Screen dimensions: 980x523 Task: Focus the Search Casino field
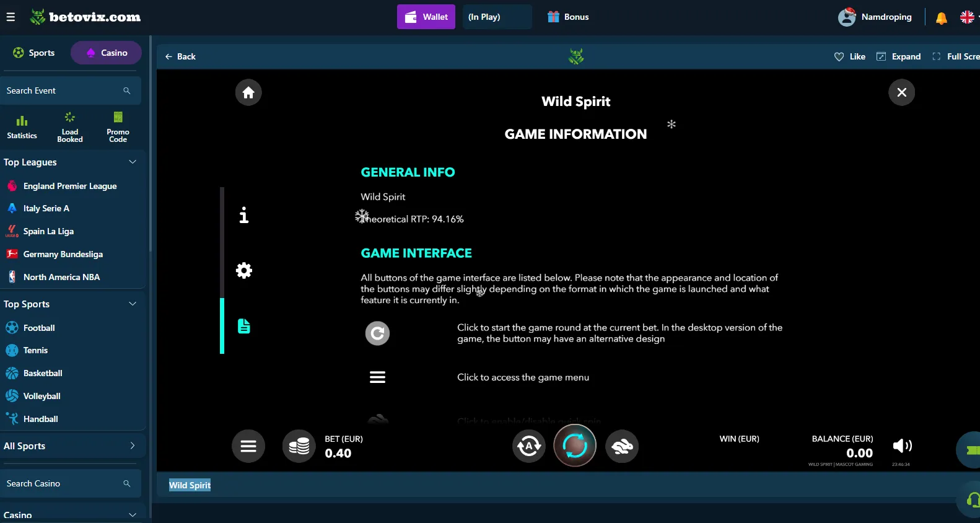70,483
